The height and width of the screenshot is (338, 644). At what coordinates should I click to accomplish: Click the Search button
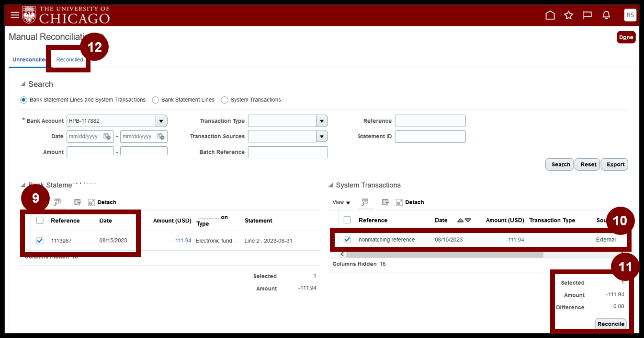560,164
